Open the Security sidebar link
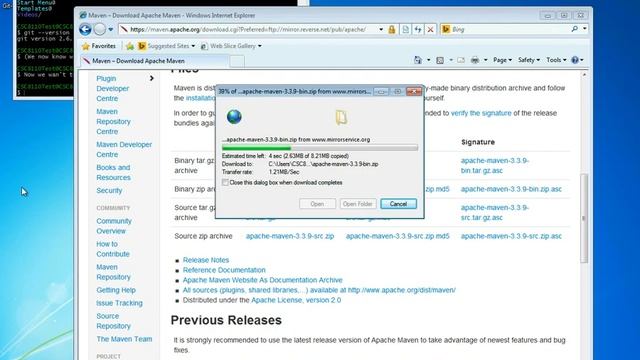640x360 pixels. coord(109,191)
